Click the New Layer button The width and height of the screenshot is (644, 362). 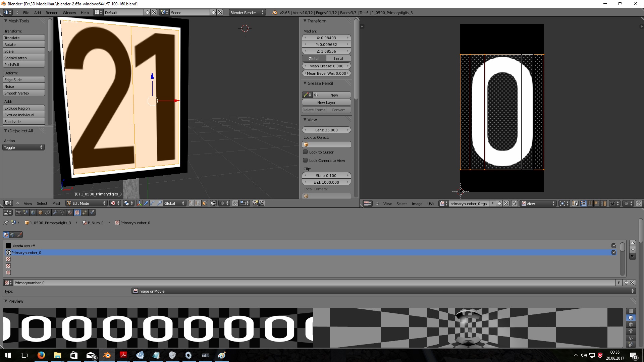[x=326, y=103]
